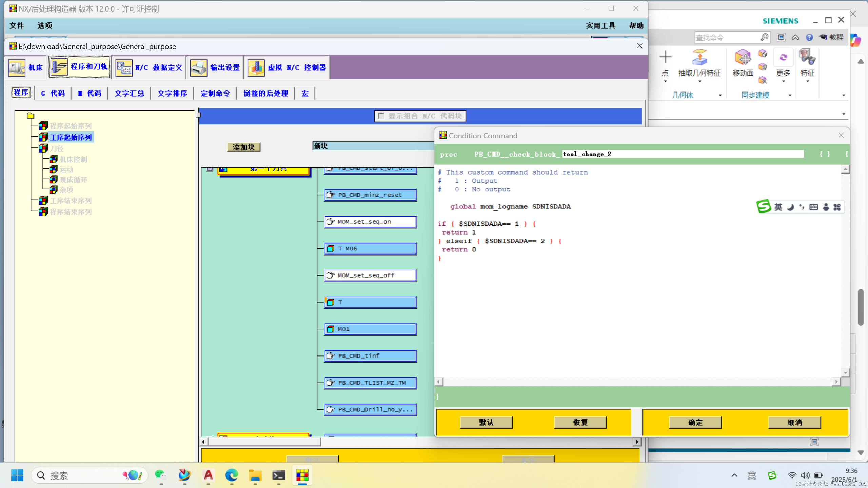This screenshot has height=488, width=868.
Task: Cancel with 取消 in Condition Command
Action: click(794, 422)
